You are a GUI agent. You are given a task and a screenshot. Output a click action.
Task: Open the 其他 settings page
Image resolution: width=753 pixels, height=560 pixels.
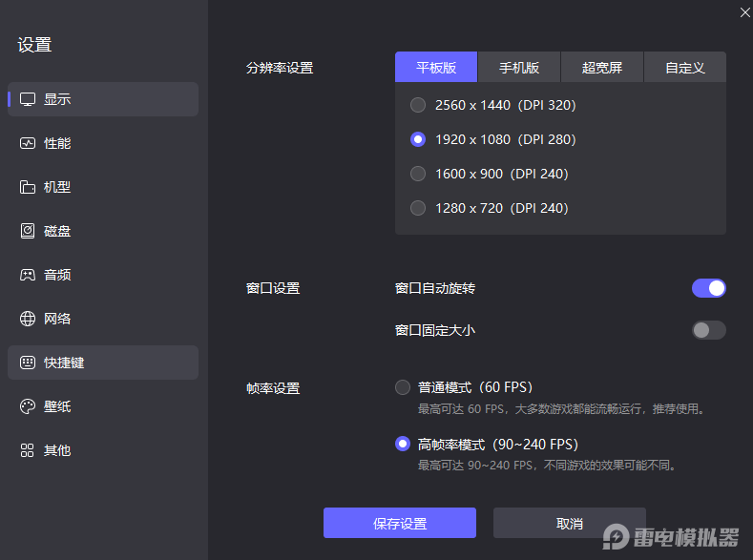coord(103,450)
